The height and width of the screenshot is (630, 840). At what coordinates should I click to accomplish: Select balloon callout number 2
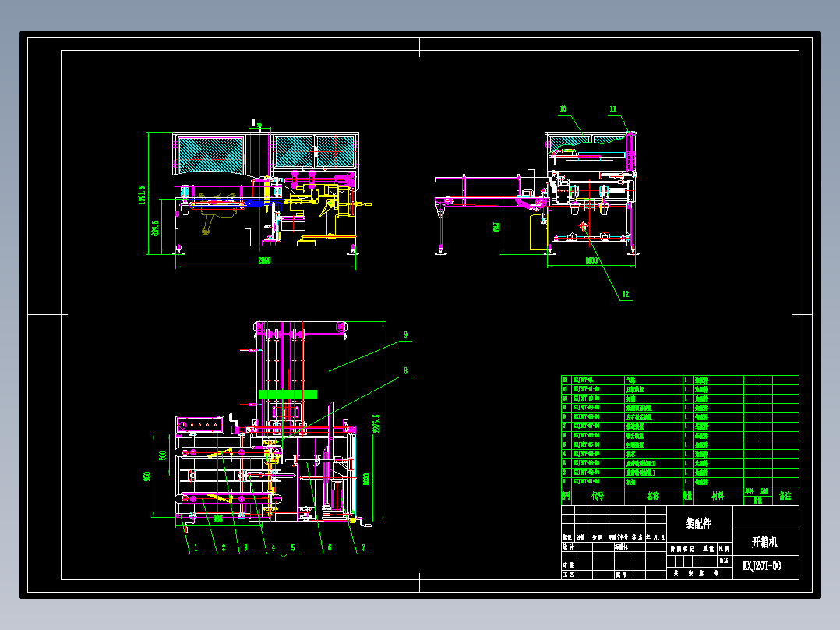point(224,548)
